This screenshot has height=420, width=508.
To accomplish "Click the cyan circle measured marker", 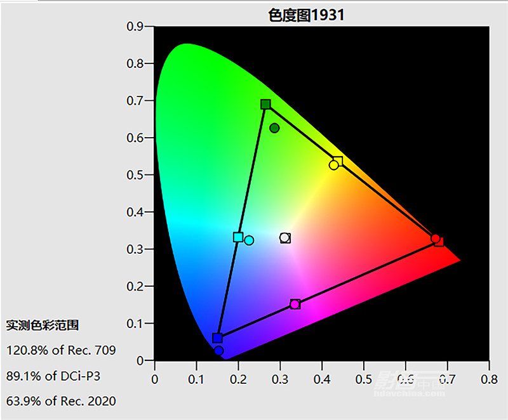I will tap(249, 240).
